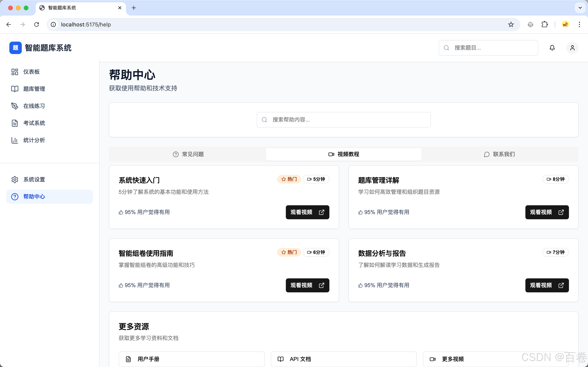Open 考试系统 via its document icon
The height and width of the screenshot is (367, 588).
coord(15,123)
